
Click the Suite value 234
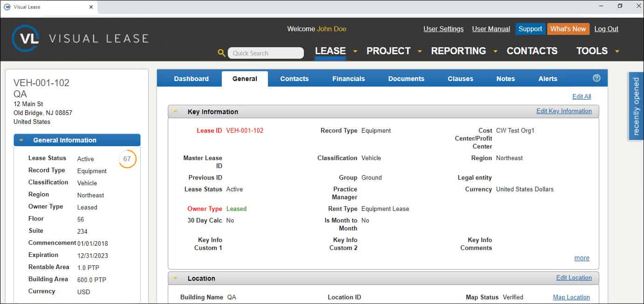tap(82, 231)
